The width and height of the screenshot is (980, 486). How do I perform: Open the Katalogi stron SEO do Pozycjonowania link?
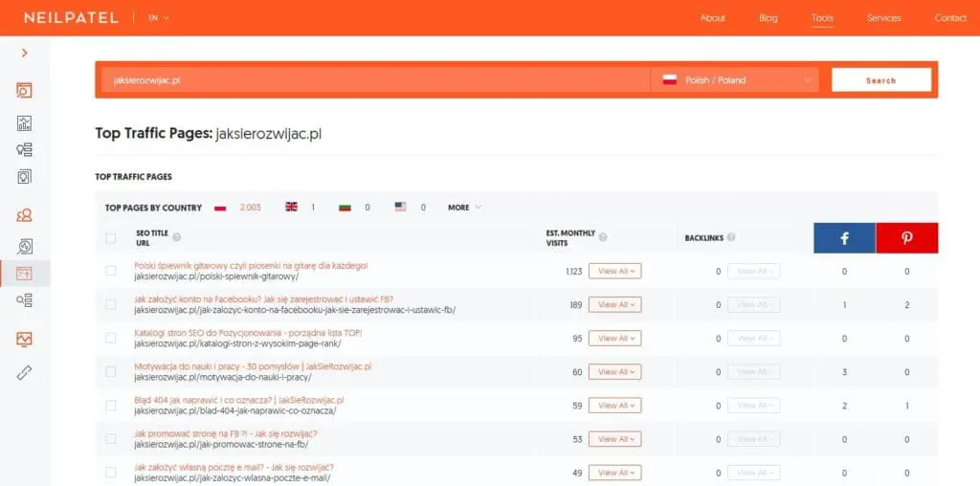pyautogui.click(x=248, y=333)
